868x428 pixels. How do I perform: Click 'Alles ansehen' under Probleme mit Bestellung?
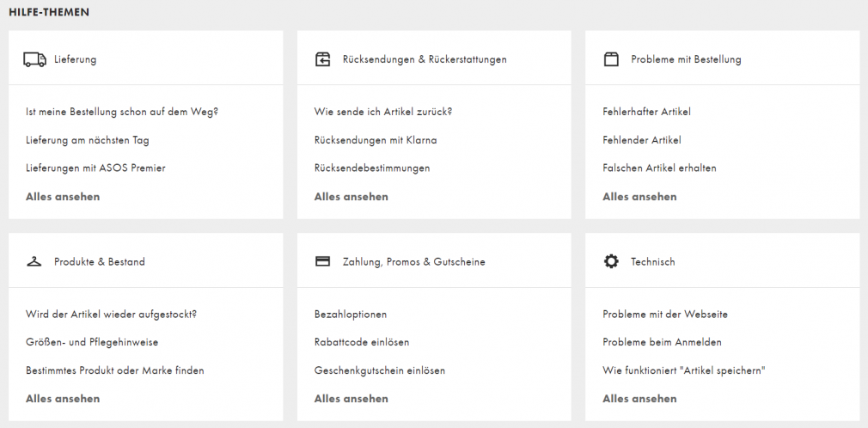tap(639, 197)
